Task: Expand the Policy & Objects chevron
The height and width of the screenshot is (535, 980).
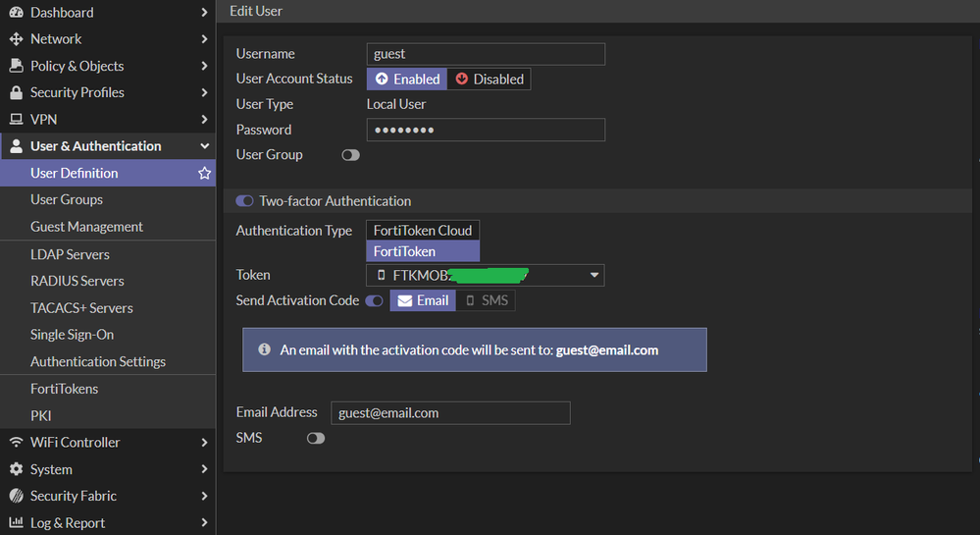Action: 204,66
